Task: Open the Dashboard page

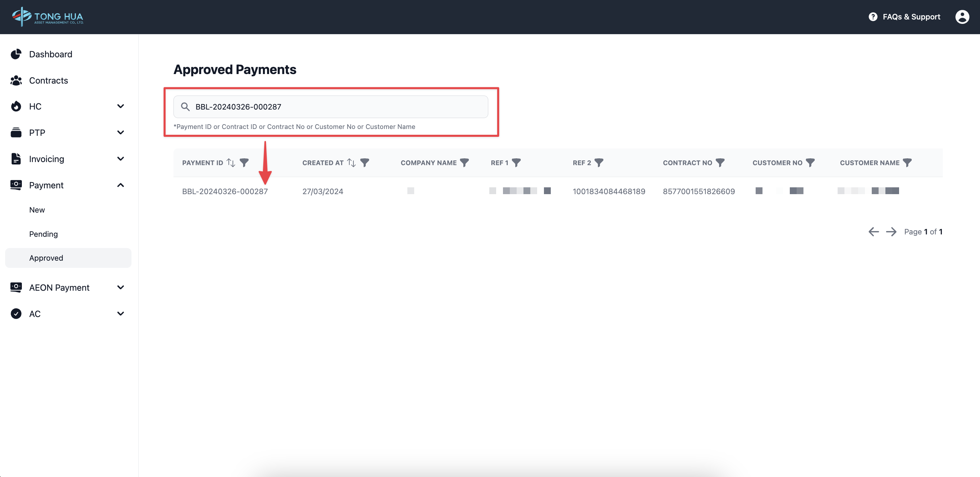Action: [x=51, y=54]
